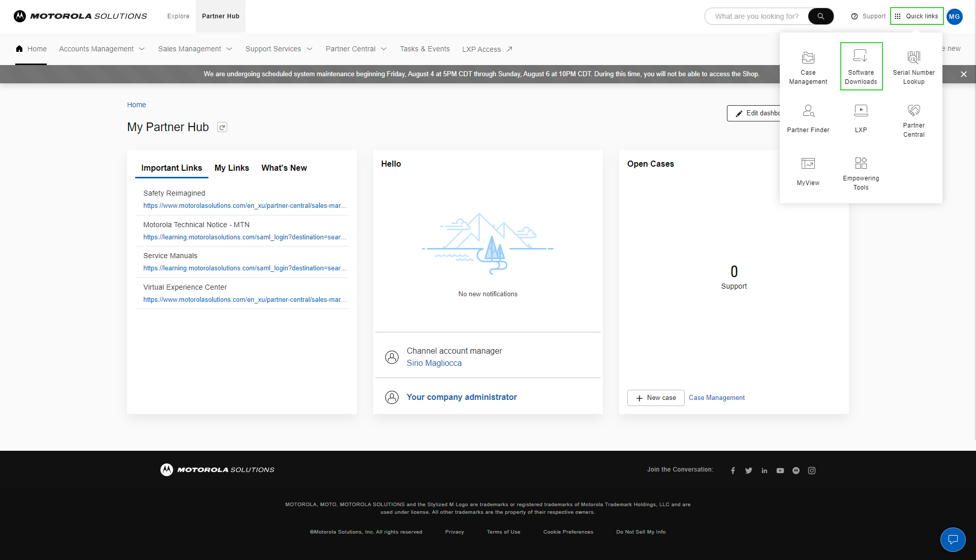Click the footer Motorola Solutions logo
The width and height of the screenshot is (976, 560).
(217, 470)
